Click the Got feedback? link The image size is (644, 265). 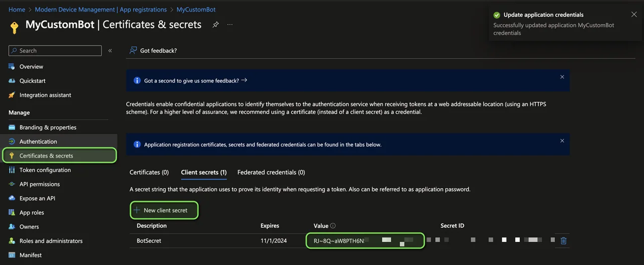[x=158, y=50]
